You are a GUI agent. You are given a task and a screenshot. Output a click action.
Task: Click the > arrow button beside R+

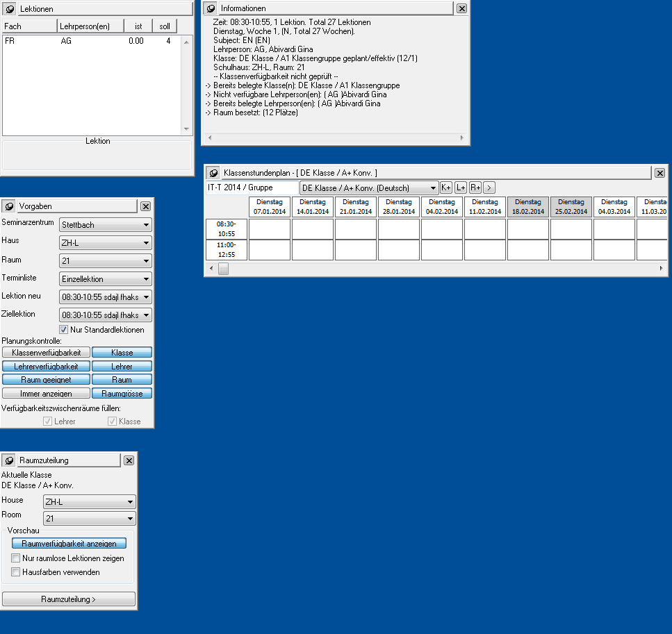pos(489,187)
